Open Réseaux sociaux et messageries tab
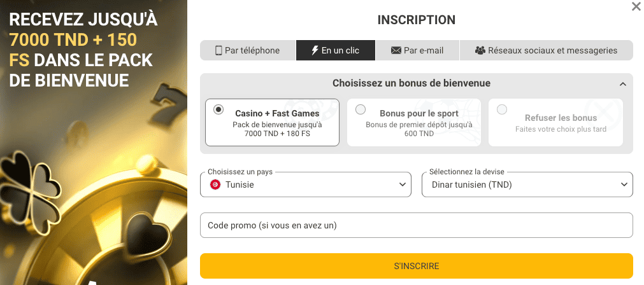644x285 pixels. pyautogui.click(x=547, y=50)
